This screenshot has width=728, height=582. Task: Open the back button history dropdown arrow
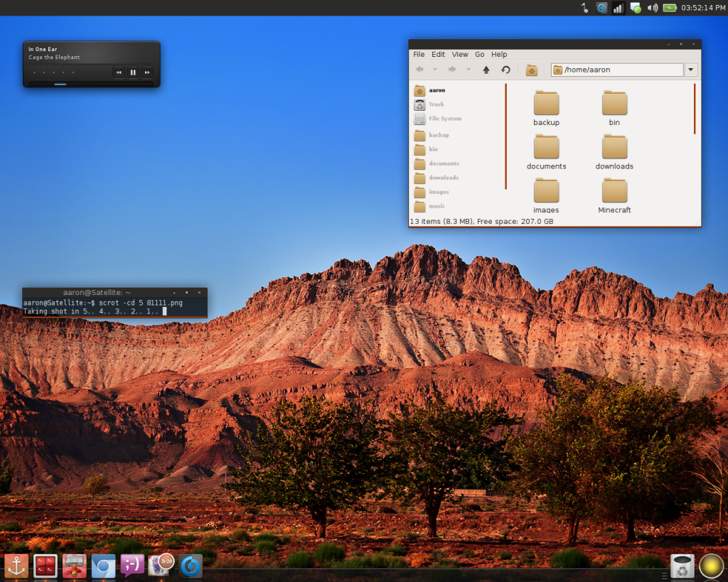(435, 70)
